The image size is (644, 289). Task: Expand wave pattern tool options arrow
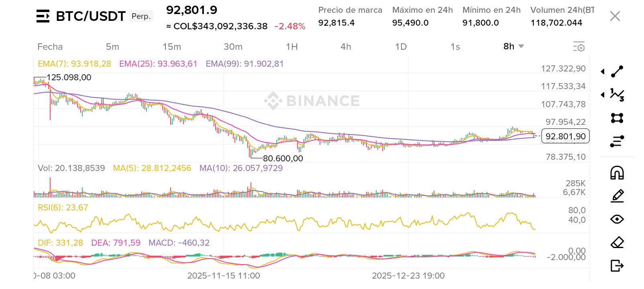603,95
